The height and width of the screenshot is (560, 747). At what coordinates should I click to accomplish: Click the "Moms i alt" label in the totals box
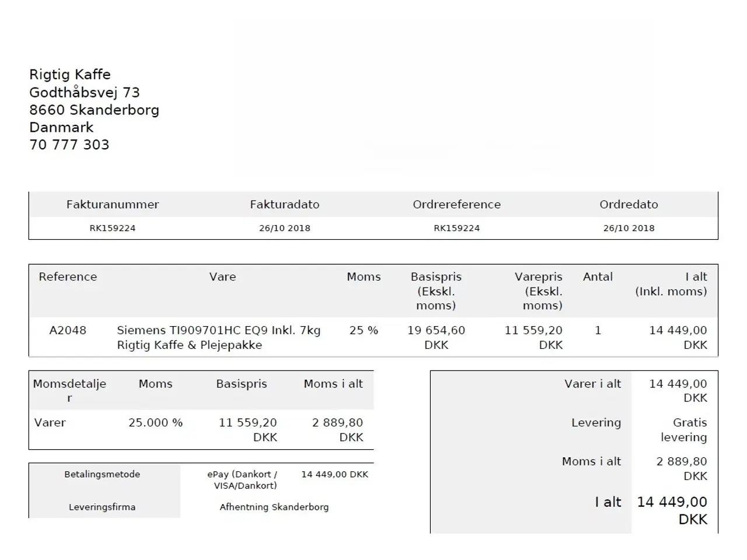591,461
